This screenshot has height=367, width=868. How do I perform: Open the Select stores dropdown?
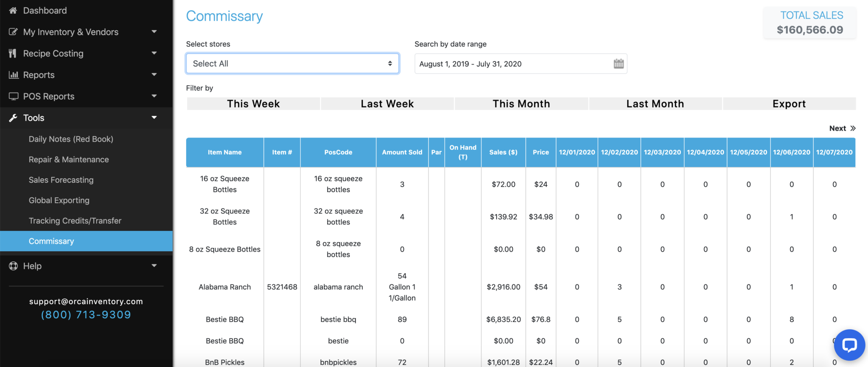pyautogui.click(x=292, y=64)
